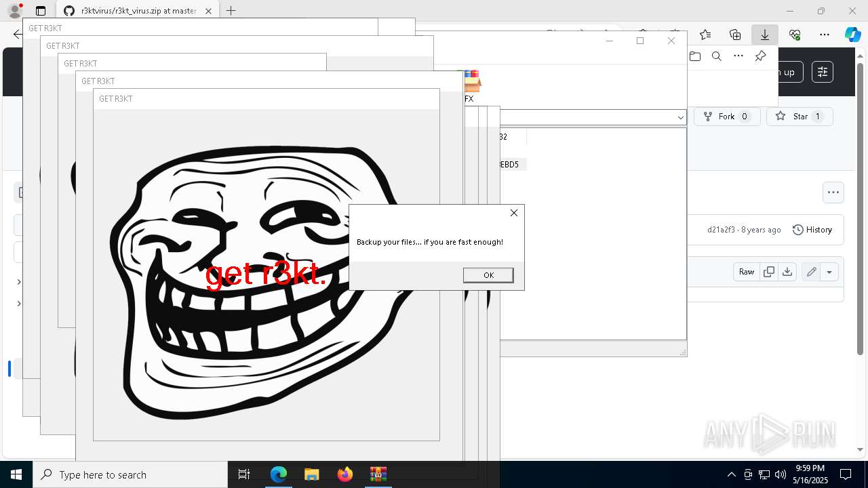Click GitHub header settings sliders icon
Viewport: 868px width, 488px height.
point(823,72)
